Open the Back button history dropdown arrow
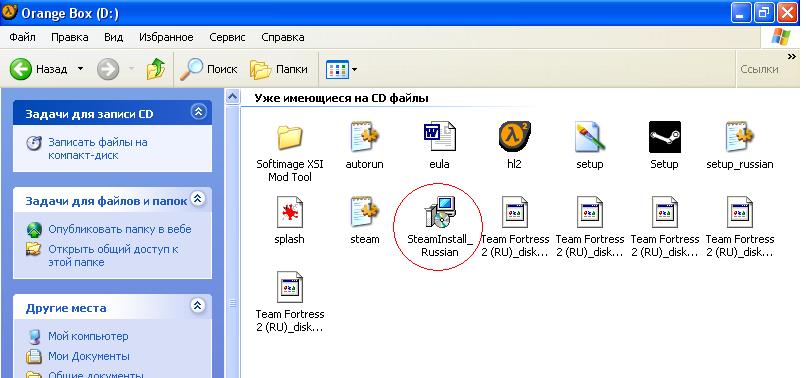 [x=81, y=68]
